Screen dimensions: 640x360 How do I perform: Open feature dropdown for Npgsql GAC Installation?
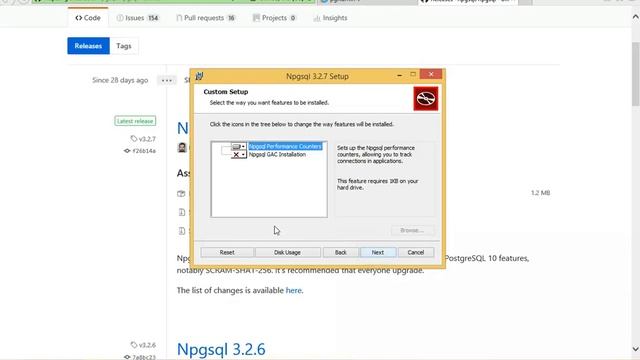pyautogui.click(x=239, y=155)
